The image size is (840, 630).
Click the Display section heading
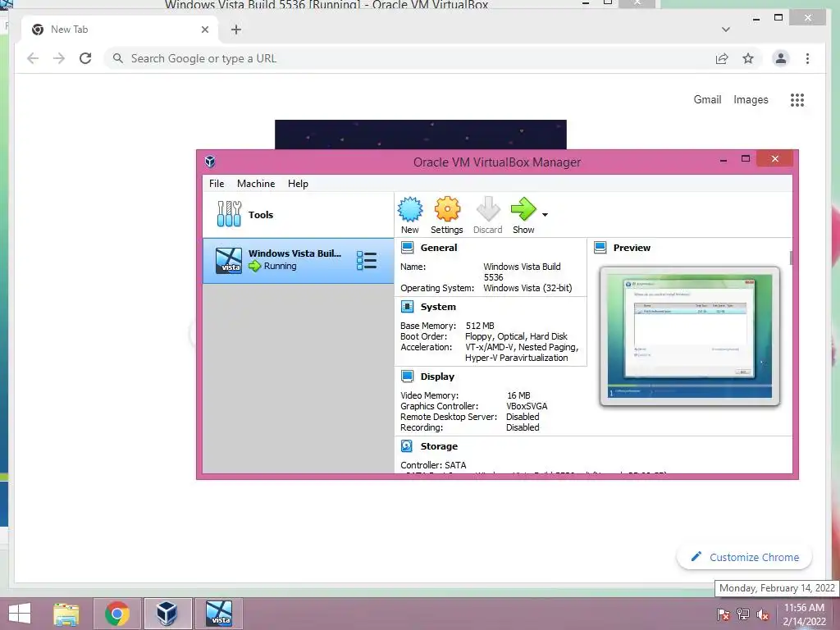[437, 376]
